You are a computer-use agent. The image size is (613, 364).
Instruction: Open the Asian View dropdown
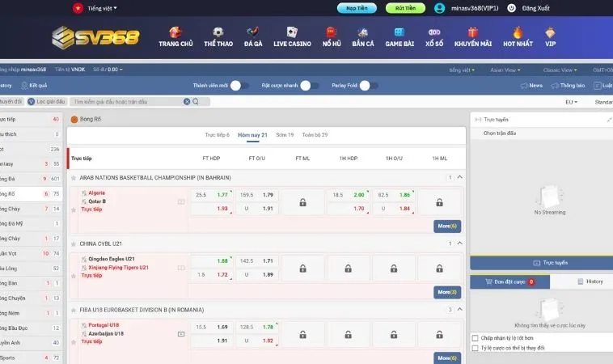[505, 70]
